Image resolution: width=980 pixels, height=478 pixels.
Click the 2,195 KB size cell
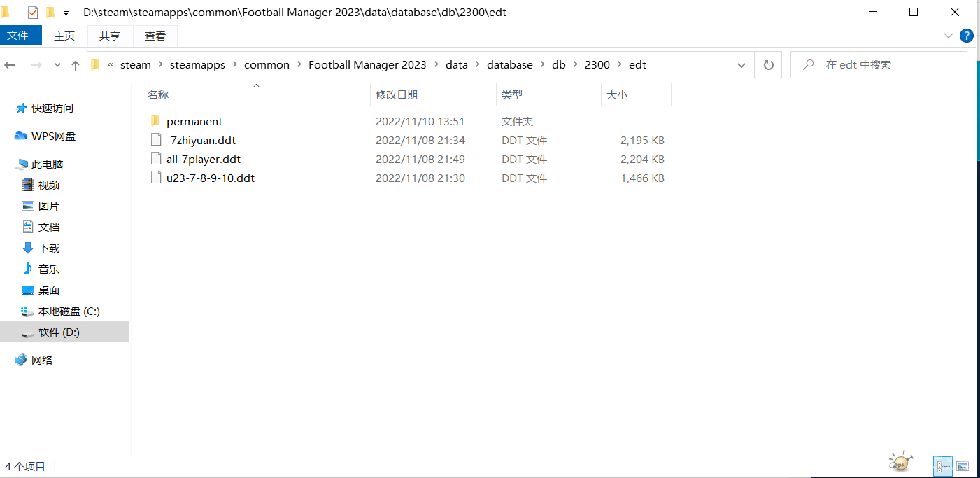[642, 140]
